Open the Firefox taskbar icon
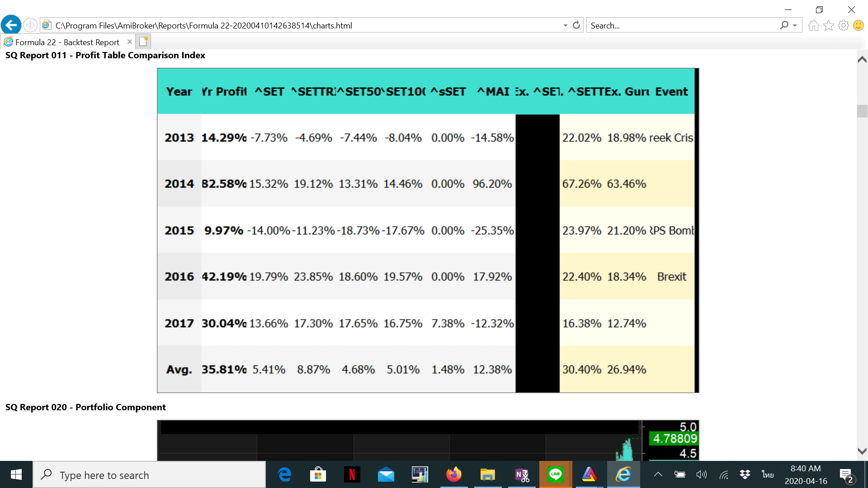This screenshot has height=488, width=868. [453, 474]
